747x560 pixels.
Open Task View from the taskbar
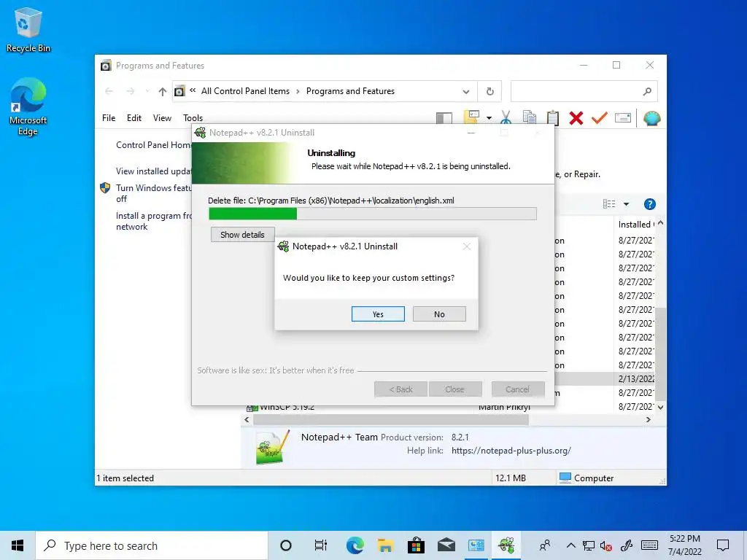321,545
